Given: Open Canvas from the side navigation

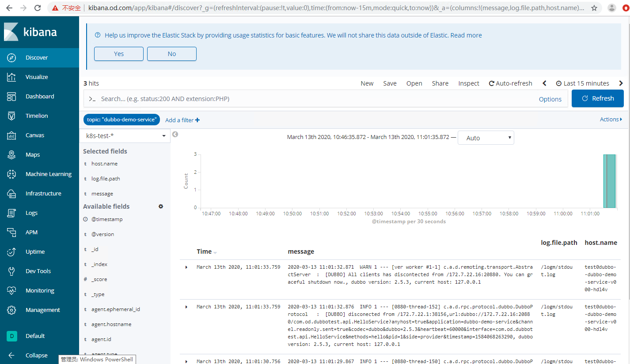Looking at the screenshot, I should coord(12,135).
